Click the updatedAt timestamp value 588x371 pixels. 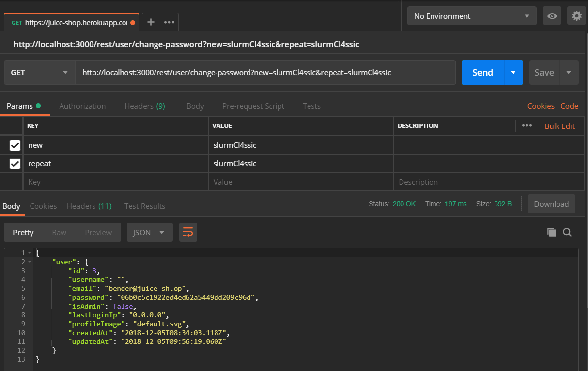click(x=174, y=342)
